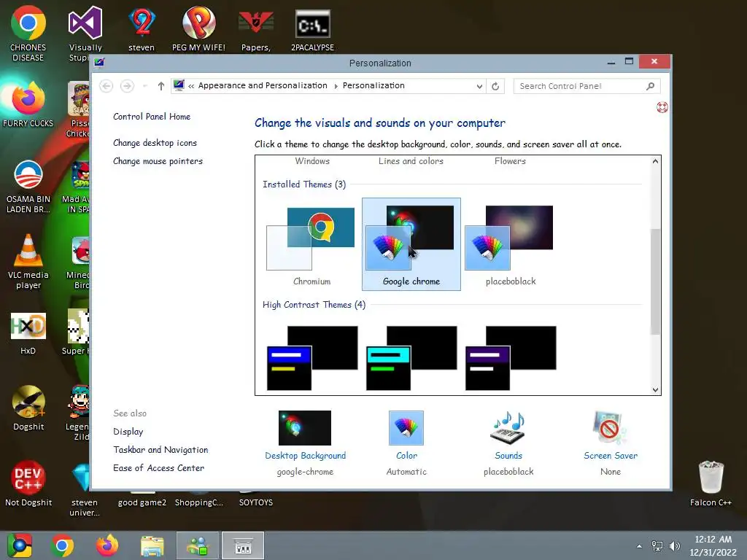Open the Color link
Viewport: 747px width, 560px height.
click(x=406, y=456)
